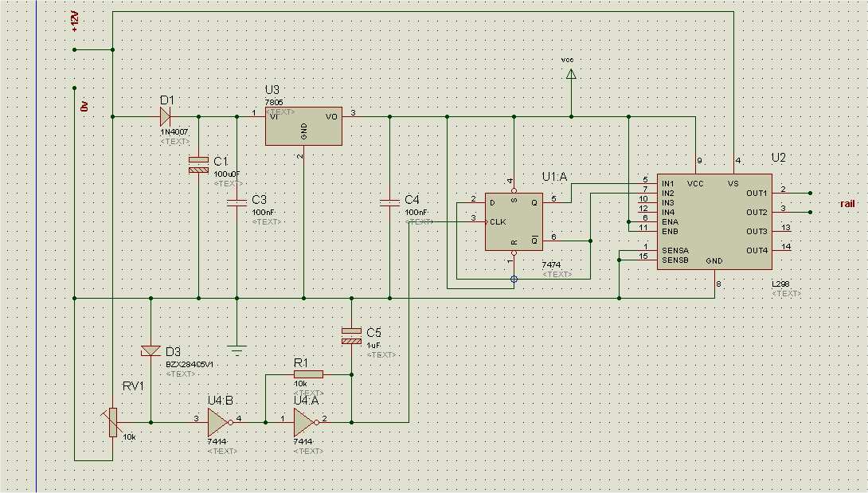Click the 100uF value label

(227, 174)
